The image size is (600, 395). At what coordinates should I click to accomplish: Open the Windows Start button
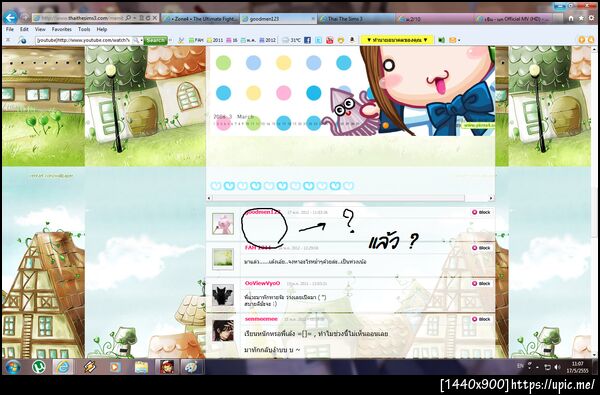coord(13,367)
